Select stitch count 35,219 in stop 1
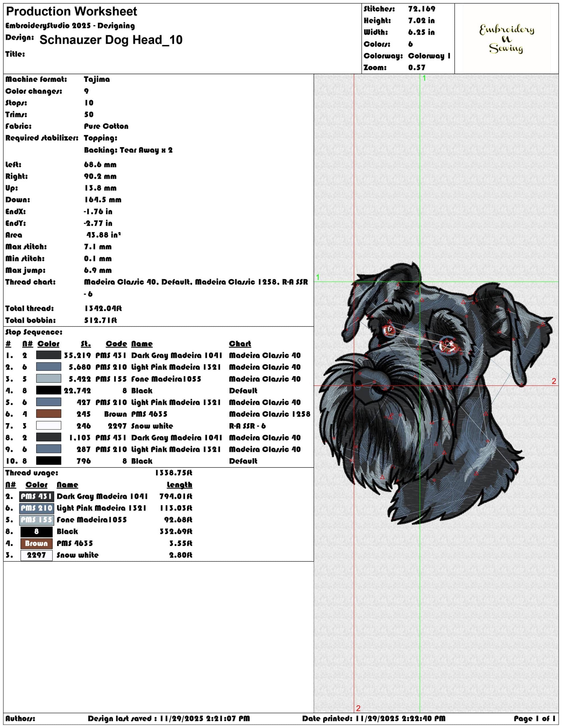The height and width of the screenshot is (728, 562). [77, 356]
